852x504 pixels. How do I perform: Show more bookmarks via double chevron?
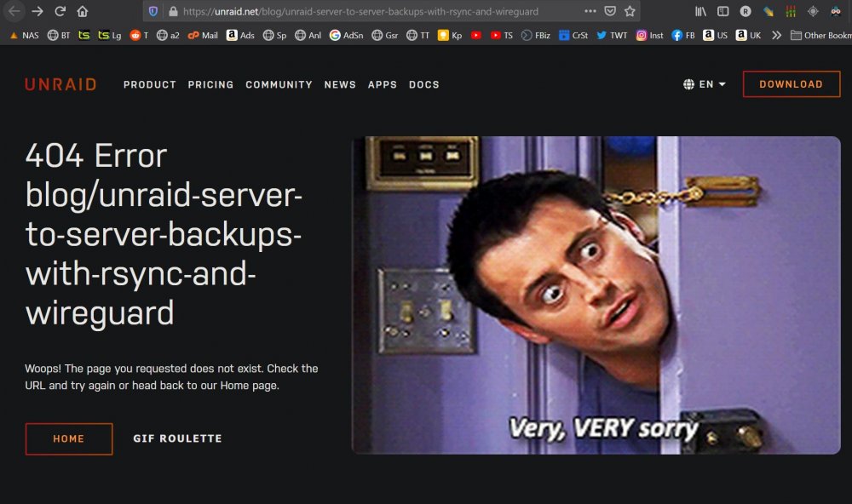(776, 35)
